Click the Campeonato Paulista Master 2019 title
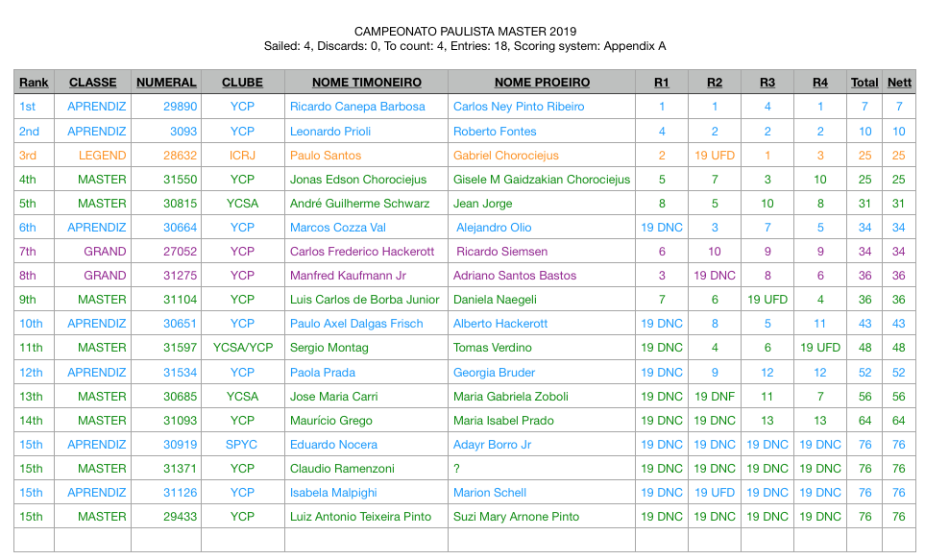925x560 pixels. 465,32
